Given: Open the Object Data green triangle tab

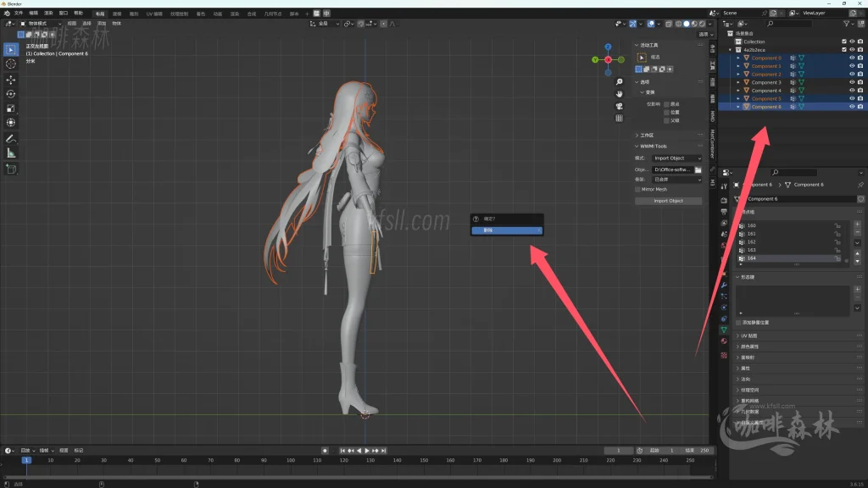Looking at the screenshot, I should pyautogui.click(x=724, y=330).
